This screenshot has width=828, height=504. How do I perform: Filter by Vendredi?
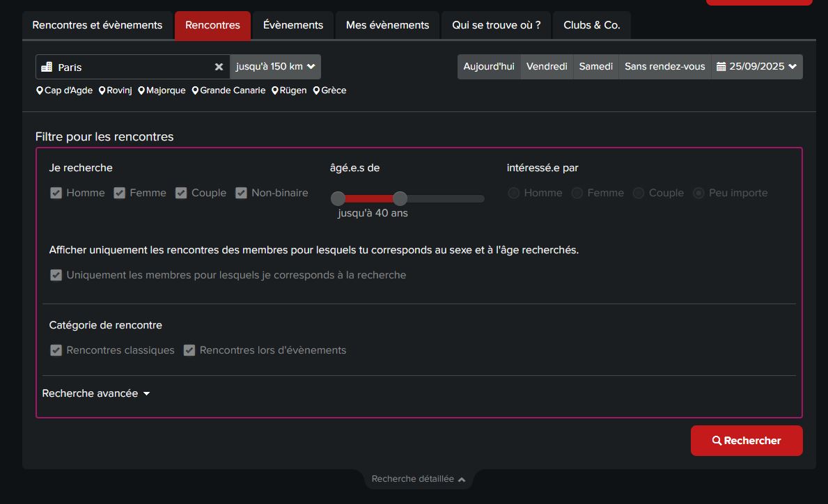pyautogui.click(x=547, y=67)
